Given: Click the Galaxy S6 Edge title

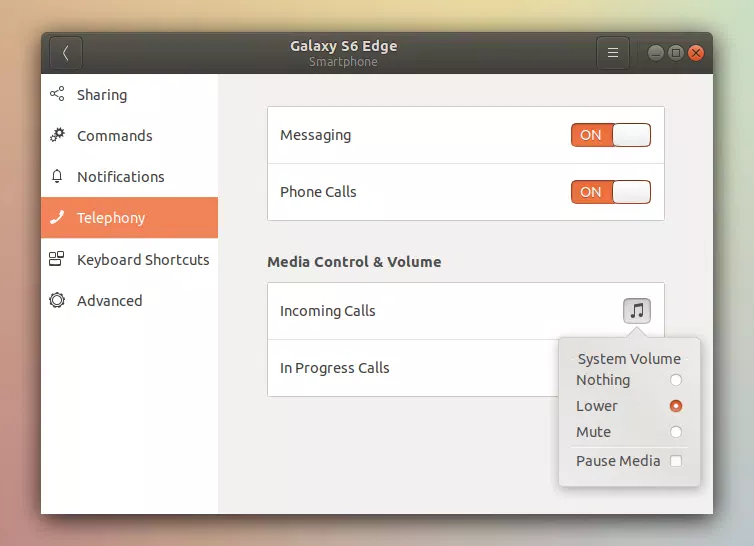Looking at the screenshot, I should tap(343, 46).
